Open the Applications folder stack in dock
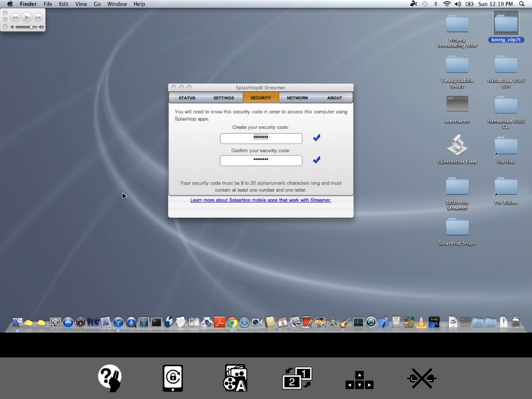The height and width of the screenshot is (399, 532). 478,322
